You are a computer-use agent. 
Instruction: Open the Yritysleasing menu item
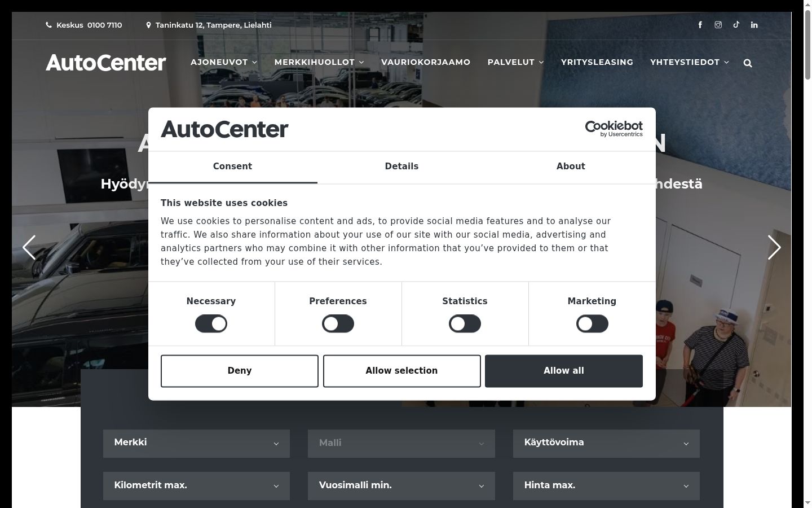pyautogui.click(x=597, y=62)
